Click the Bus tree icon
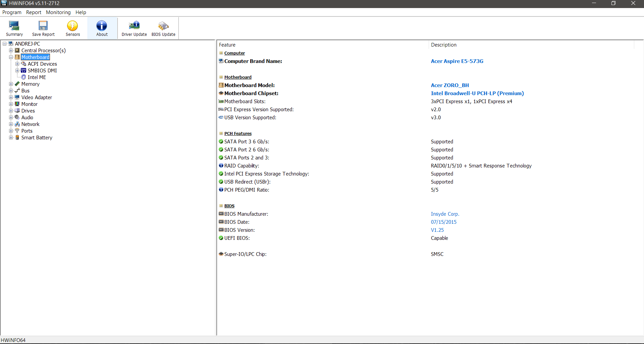 point(17,90)
